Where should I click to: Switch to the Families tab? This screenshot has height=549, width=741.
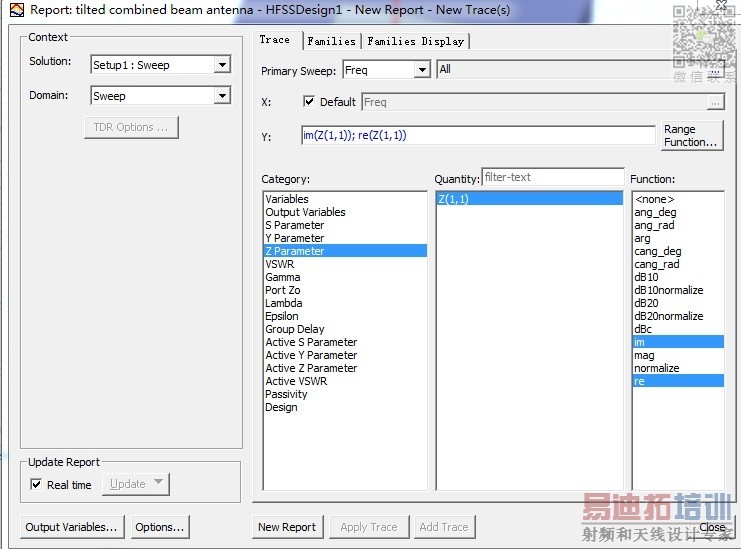coord(331,41)
